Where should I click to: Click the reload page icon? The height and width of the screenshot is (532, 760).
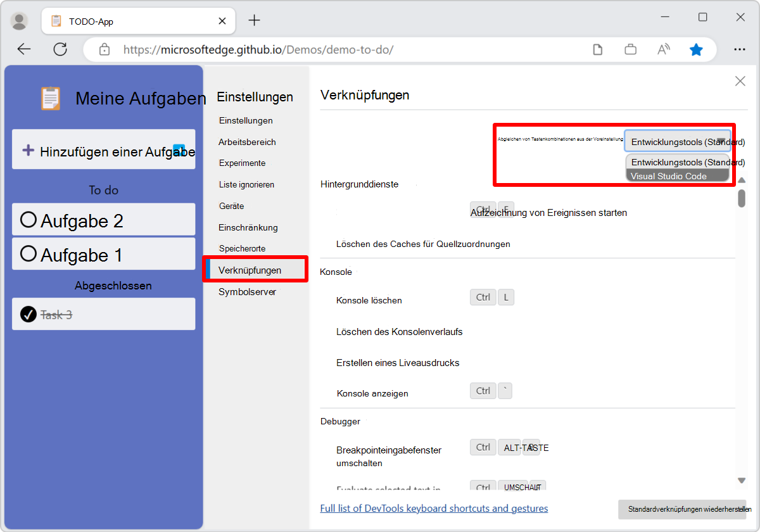pyautogui.click(x=61, y=49)
